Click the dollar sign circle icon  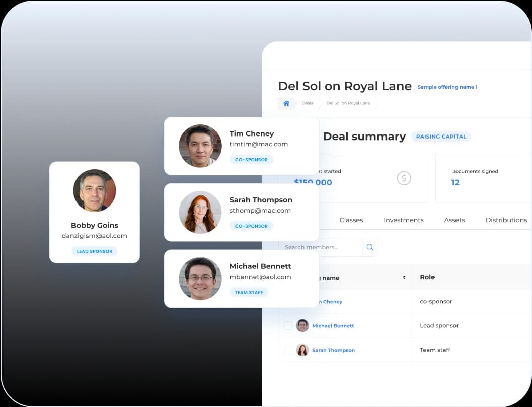(404, 178)
